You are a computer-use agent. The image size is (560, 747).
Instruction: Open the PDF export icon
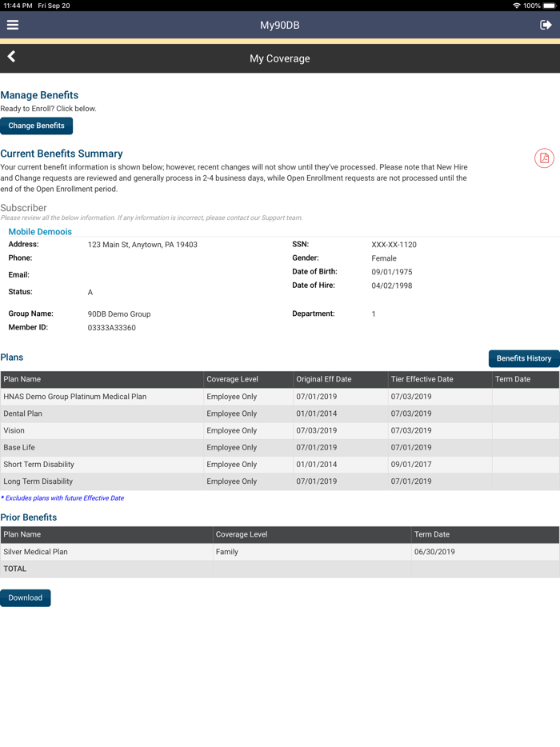[544, 158]
